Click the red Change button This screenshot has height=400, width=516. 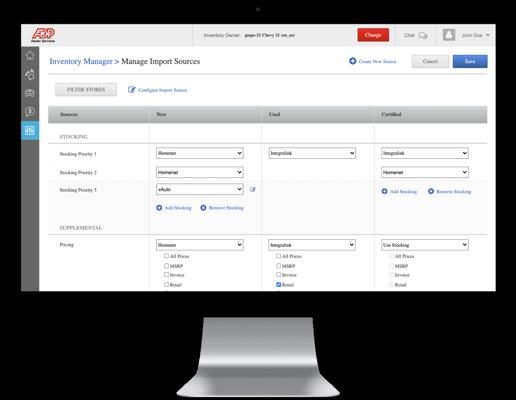tap(373, 35)
